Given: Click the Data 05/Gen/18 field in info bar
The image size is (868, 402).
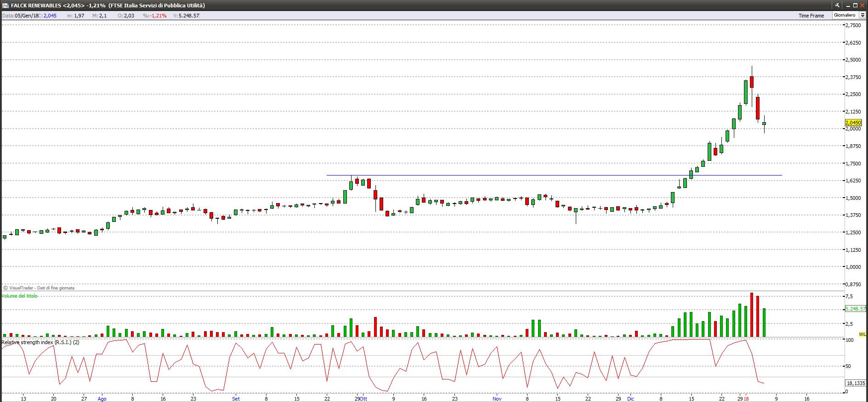Looking at the screenshot, I should point(21,16).
